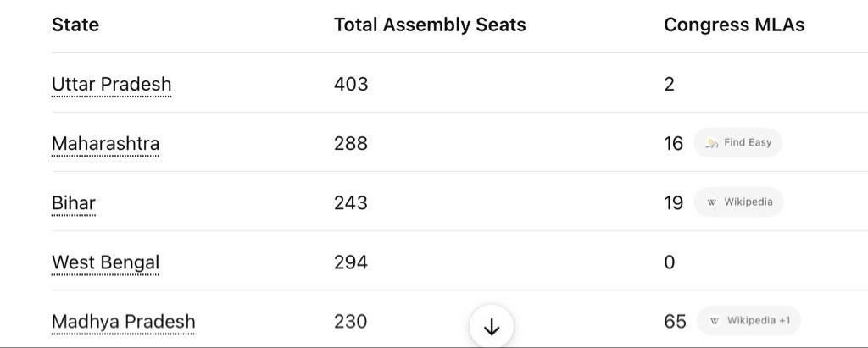Click the State column header
868x348 pixels.
pos(75,25)
